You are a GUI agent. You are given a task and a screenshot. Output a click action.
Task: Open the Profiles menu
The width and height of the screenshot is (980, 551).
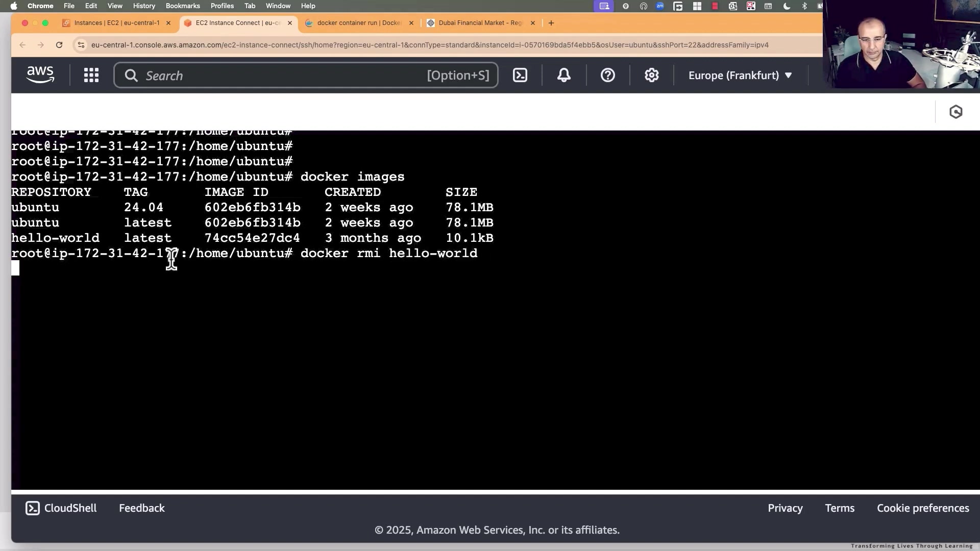(x=222, y=6)
